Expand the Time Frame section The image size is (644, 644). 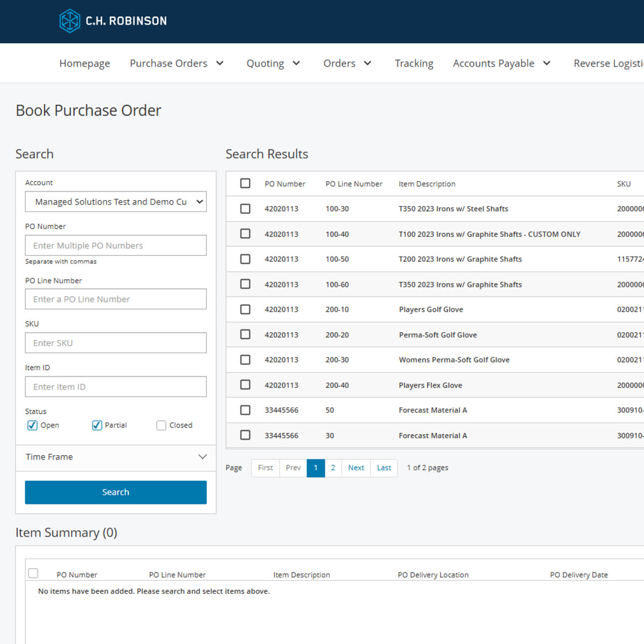point(116,457)
